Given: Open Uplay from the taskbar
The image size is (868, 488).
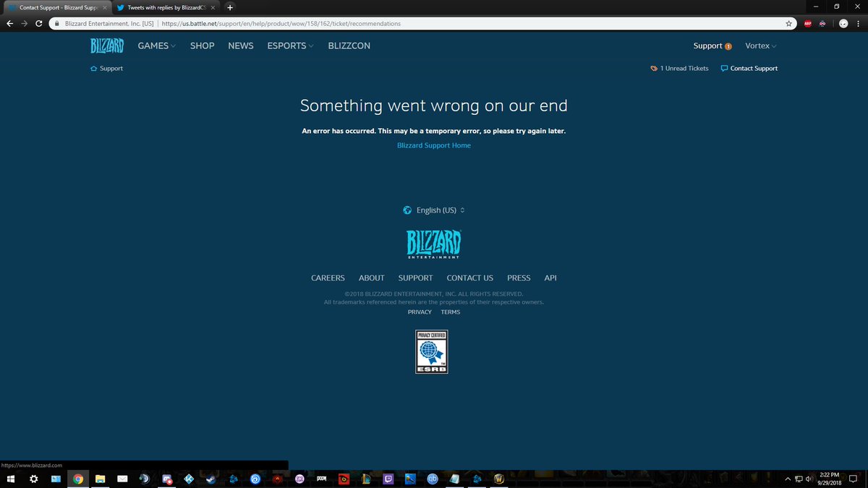Looking at the screenshot, I should click(x=255, y=479).
